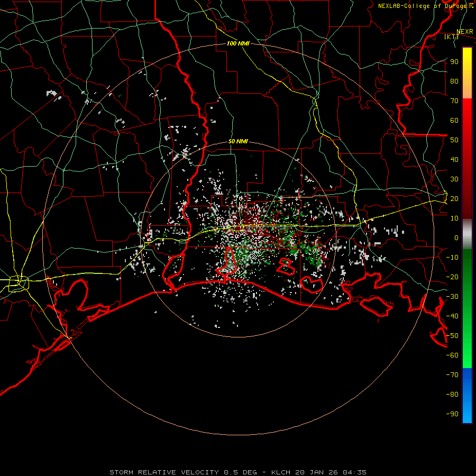The image size is (476, 476).
Task: Click the -80 value on velocity scale
Action: pos(452,395)
